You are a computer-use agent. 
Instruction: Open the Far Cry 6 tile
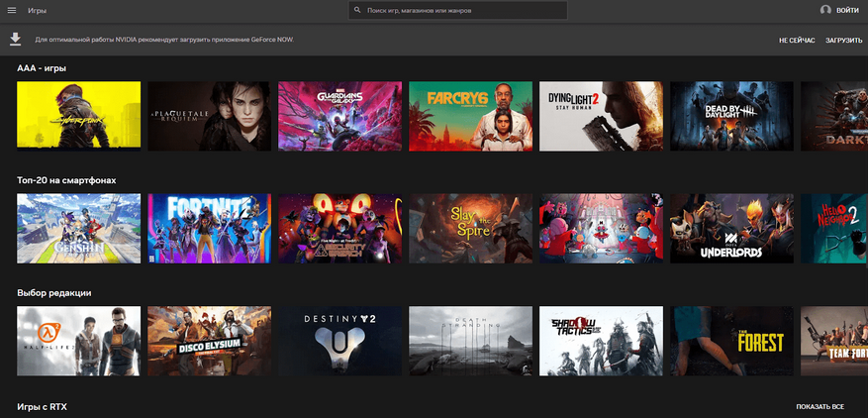click(x=470, y=117)
